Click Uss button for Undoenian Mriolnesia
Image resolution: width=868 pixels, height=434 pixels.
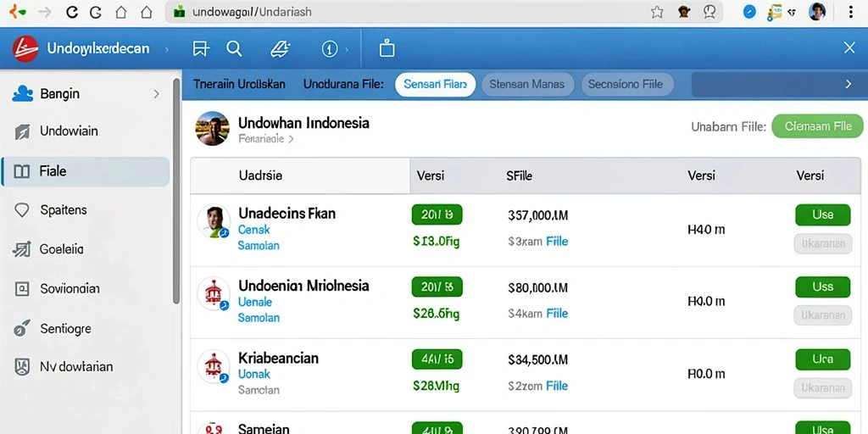point(822,287)
